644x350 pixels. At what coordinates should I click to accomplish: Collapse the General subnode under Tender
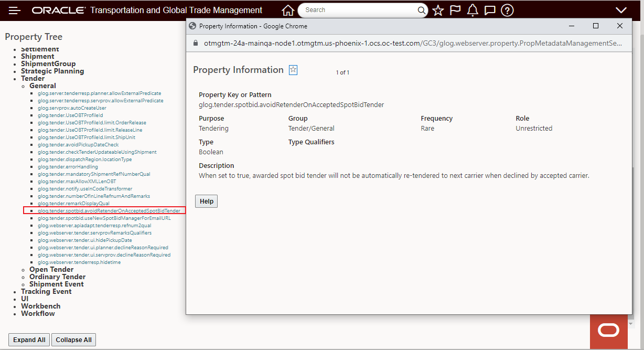point(42,86)
